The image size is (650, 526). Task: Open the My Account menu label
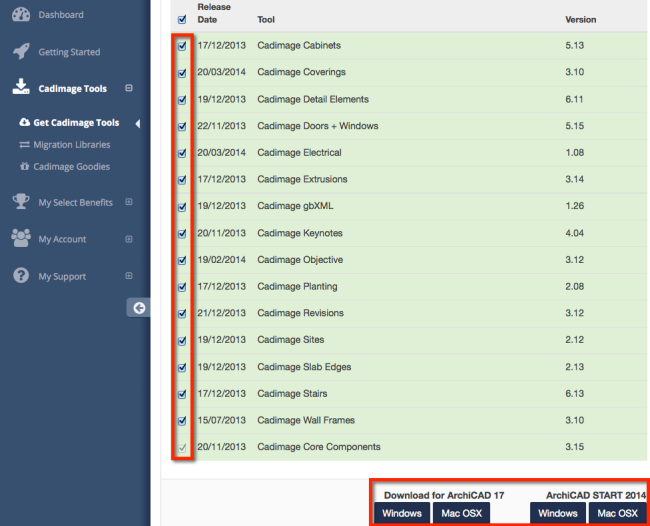(x=62, y=239)
